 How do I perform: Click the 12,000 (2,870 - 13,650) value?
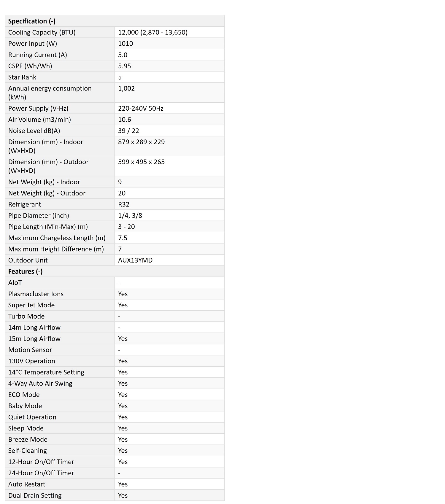(153, 32)
